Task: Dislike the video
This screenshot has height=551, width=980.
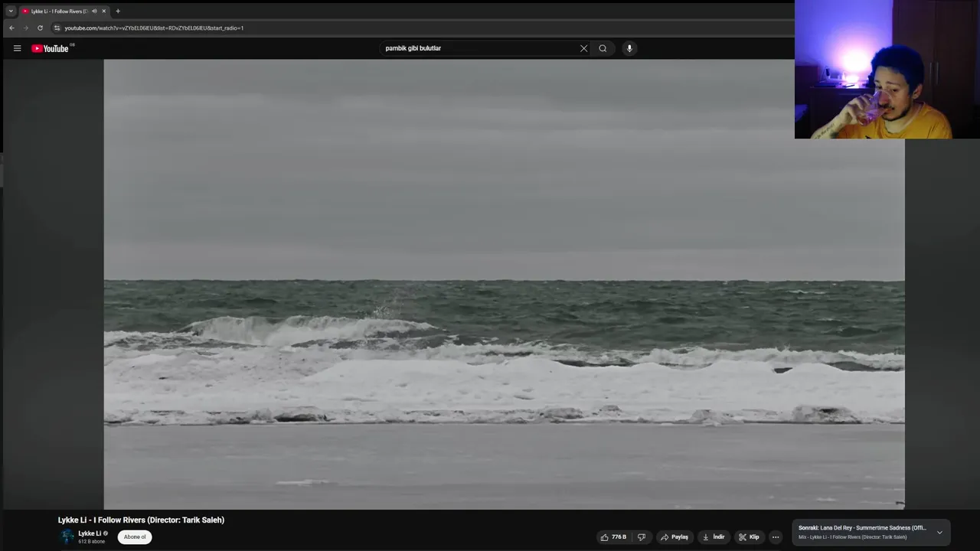Action: pyautogui.click(x=642, y=537)
